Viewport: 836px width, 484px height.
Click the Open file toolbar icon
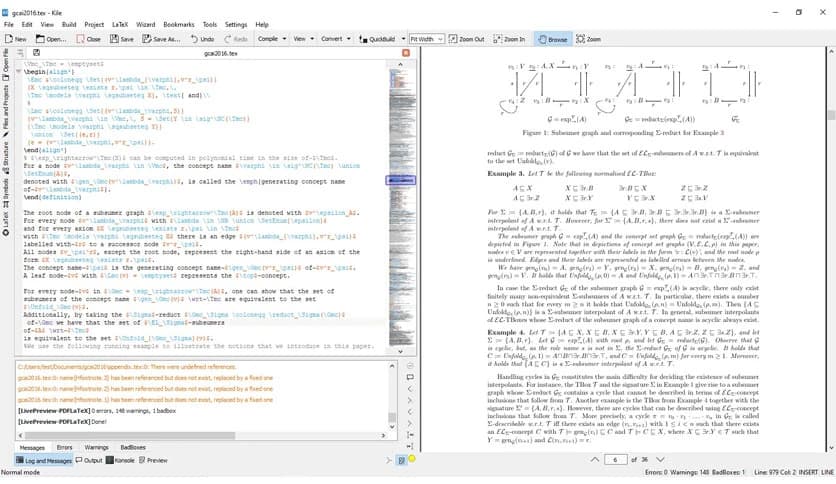(50, 39)
